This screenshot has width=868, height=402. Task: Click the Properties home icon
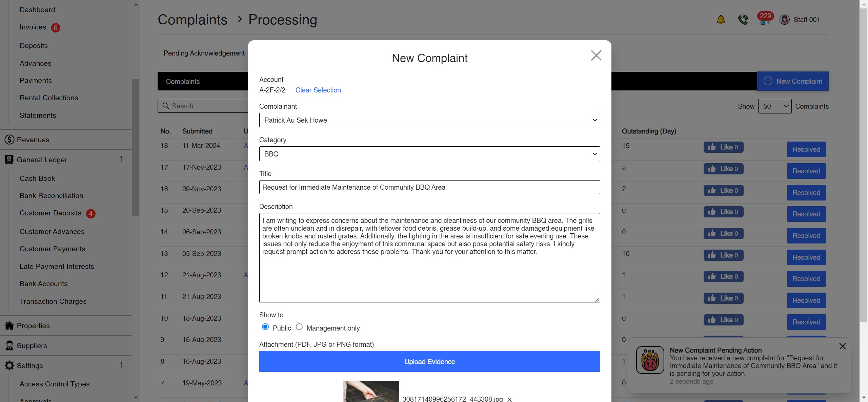[8, 325]
